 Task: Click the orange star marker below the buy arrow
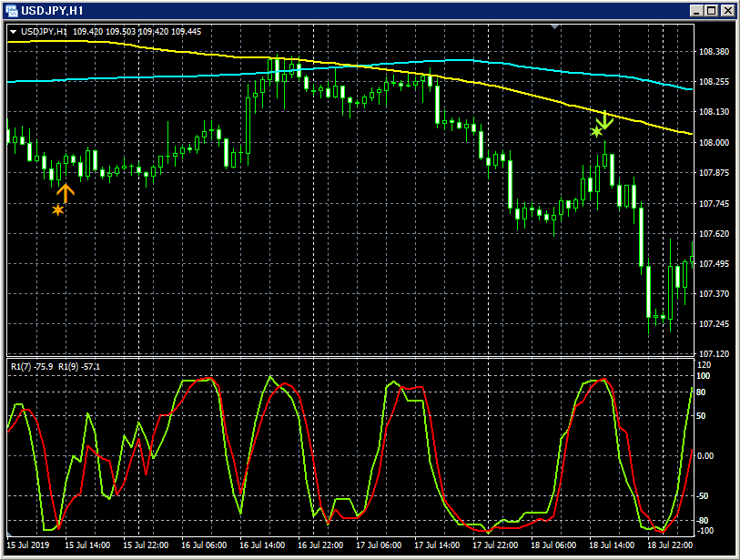57,209
